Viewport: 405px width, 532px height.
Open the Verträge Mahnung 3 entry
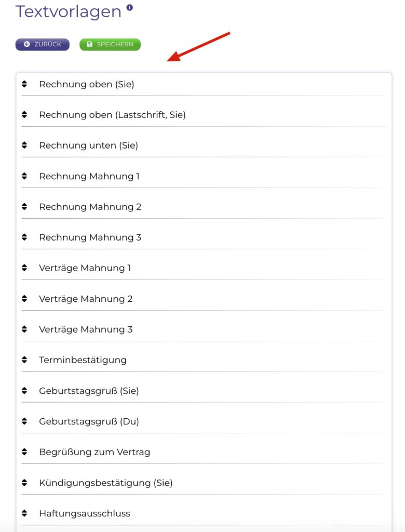[86, 329]
